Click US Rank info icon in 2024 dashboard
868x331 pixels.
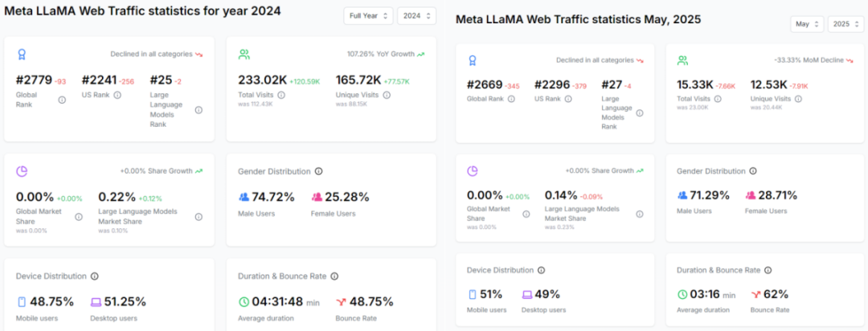click(x=117, y=96)
